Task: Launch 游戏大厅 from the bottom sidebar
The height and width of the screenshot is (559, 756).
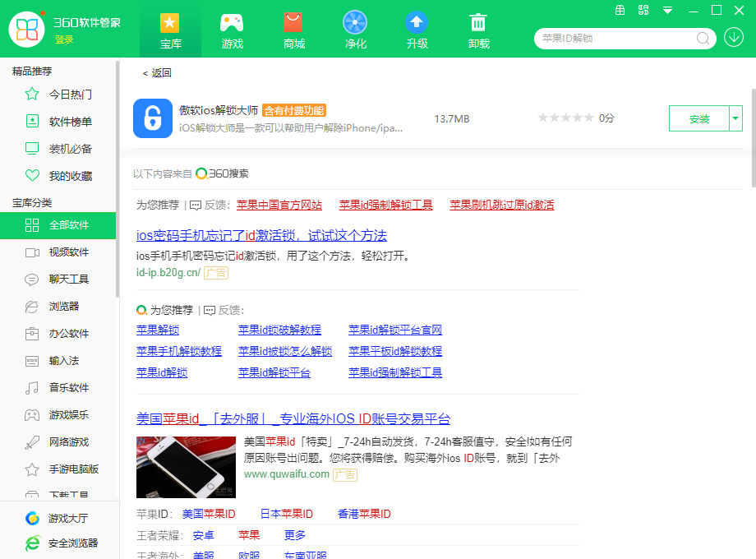Action: [59, 518]
